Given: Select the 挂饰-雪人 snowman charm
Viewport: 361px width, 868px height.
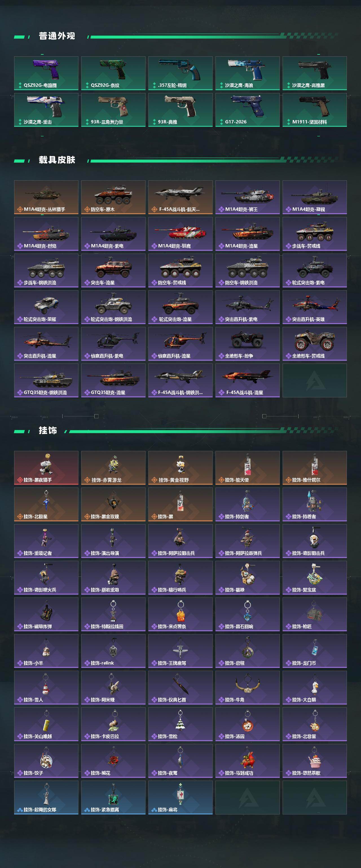Looking at the screenshot, I should coord(46,687).
